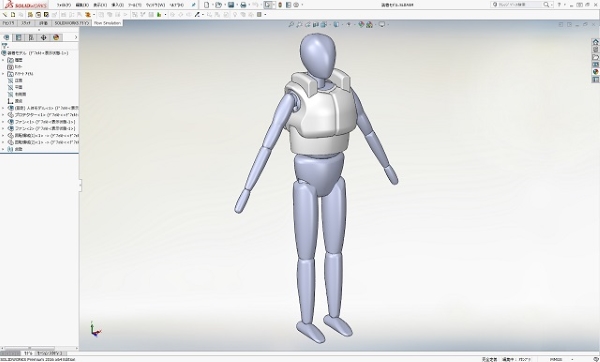Expand the ファン<1> component node
The height and width of the screenshot is (362, 600).
(3, 122)
